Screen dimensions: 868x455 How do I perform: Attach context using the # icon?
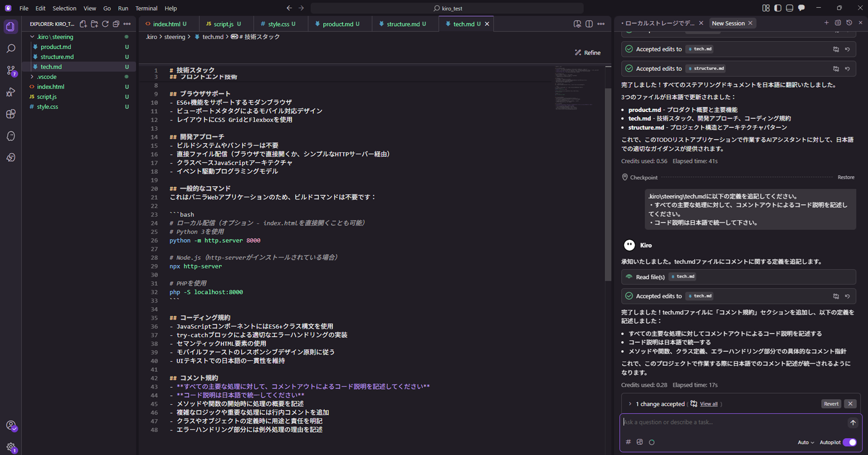pos(628,442)
